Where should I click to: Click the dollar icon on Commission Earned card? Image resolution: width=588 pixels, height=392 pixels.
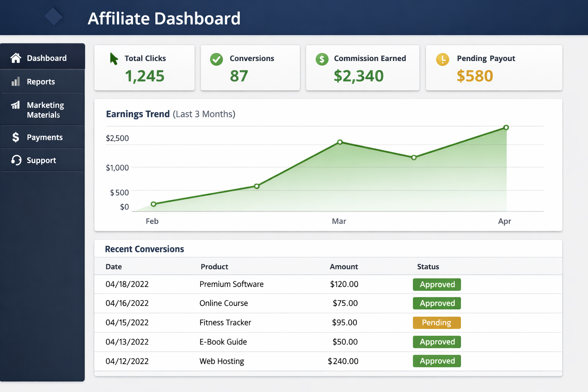coord(322,59)
